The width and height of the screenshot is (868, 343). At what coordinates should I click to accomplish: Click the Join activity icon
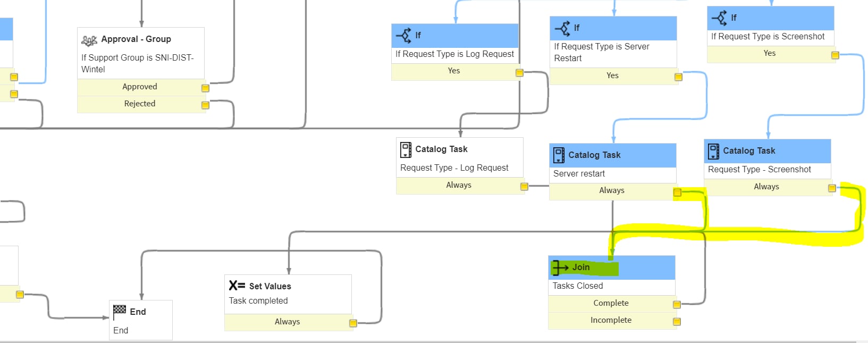(560, 267)
